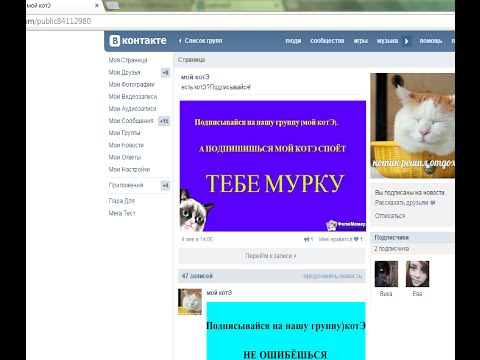This screenshot has height=360, width=480.
Task: Open Мои Группы in sidebar
Action: (x=124, y=133)
